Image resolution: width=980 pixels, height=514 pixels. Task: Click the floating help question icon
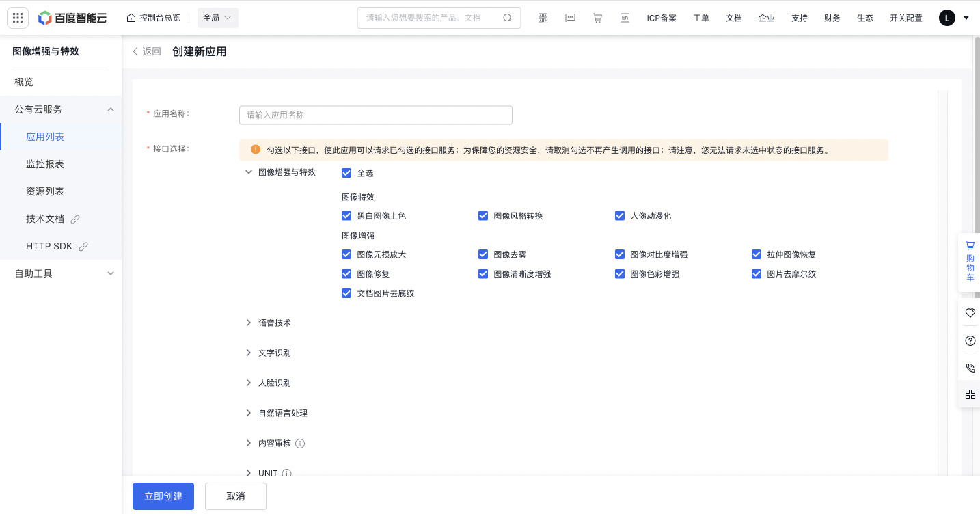pos(970,340)
